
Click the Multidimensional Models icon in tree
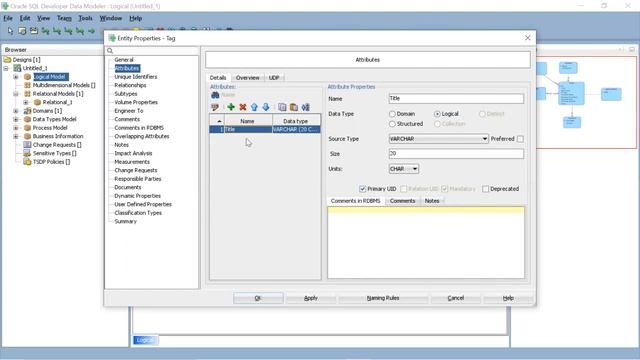27,85
